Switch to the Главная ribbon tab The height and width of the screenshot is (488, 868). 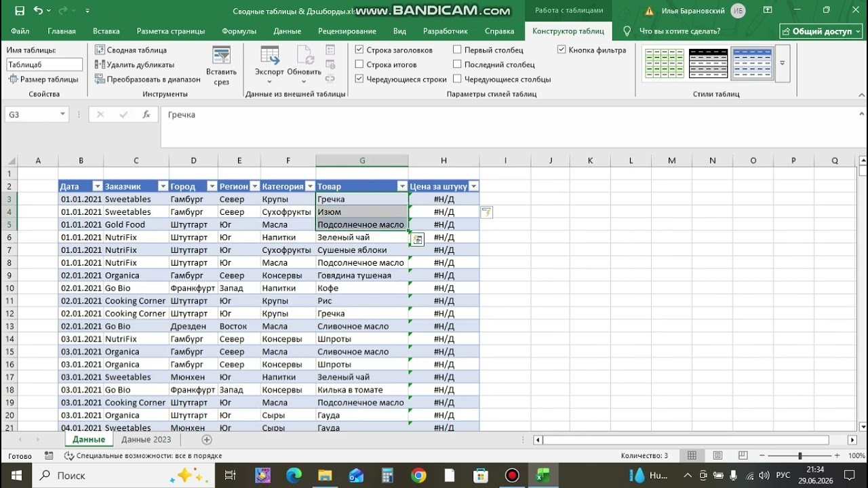coord(62,31)
